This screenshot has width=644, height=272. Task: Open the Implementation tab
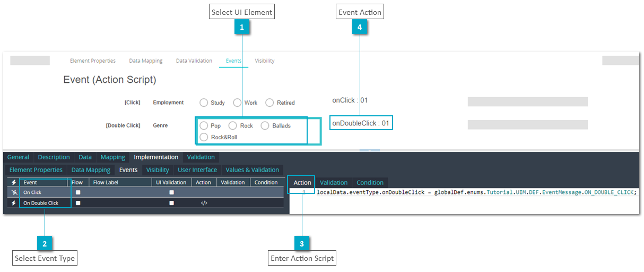156,157
